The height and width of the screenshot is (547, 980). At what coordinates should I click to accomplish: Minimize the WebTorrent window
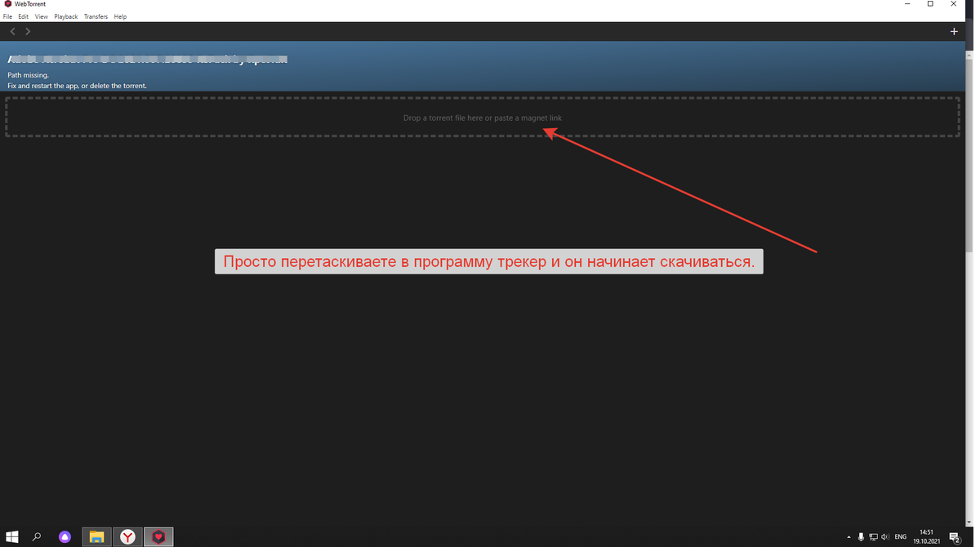(x=907, y=4)
